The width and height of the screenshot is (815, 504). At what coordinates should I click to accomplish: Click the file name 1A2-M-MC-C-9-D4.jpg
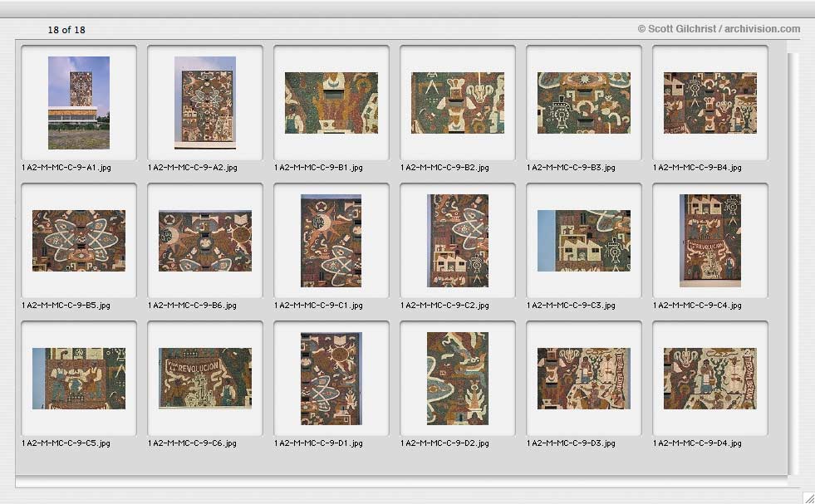point(698,443)
